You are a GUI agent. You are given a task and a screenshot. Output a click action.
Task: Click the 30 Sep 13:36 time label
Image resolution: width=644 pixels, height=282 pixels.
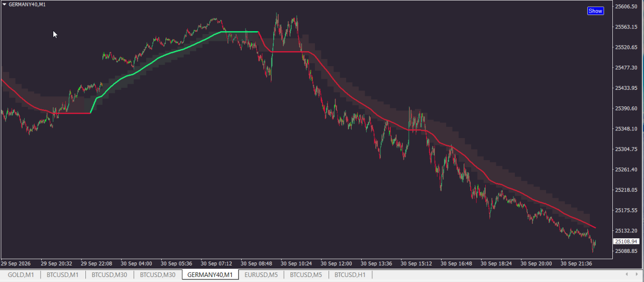tap(376, 263)
